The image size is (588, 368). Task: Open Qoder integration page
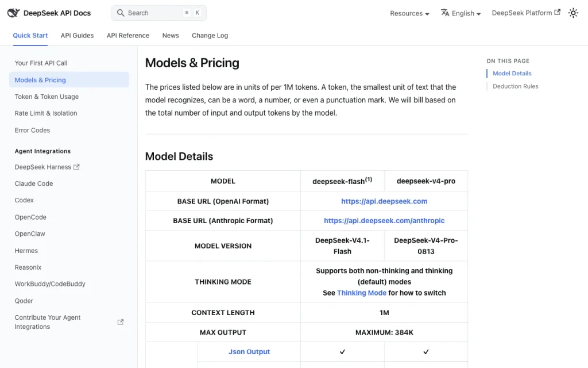tap(69, 300)
